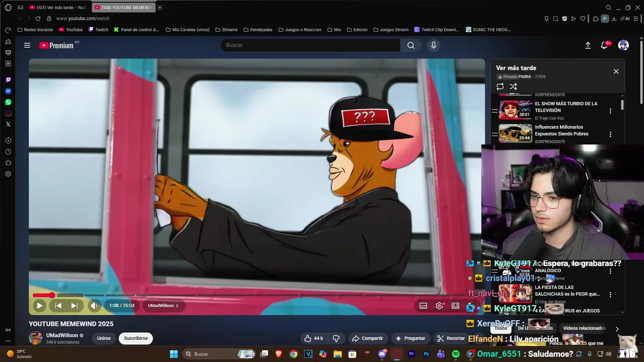This screenshot has width=644, height=362.
Task: Open UMadWillson chapter chip in player
Action: tap(163, 306)
